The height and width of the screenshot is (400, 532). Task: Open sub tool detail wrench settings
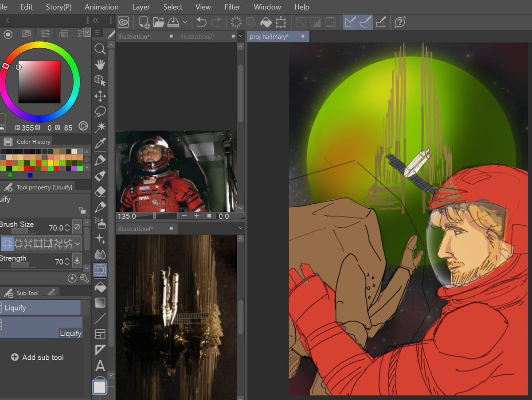pos(84,278)
